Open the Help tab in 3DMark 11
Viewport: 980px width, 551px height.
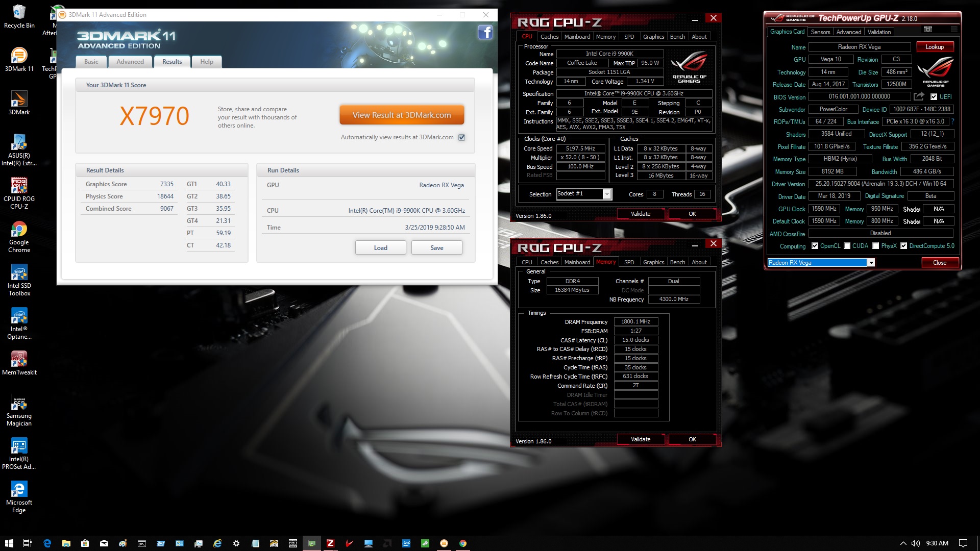point(207,62)
